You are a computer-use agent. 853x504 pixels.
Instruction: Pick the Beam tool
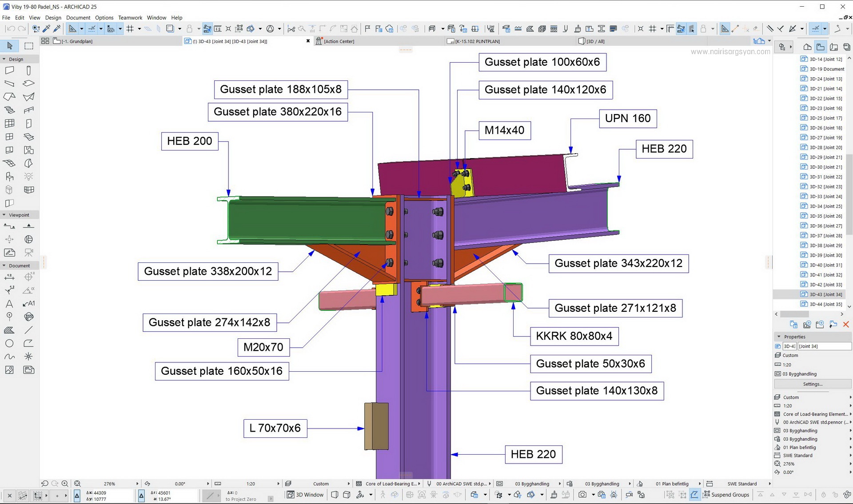click(x=9, y=83)
